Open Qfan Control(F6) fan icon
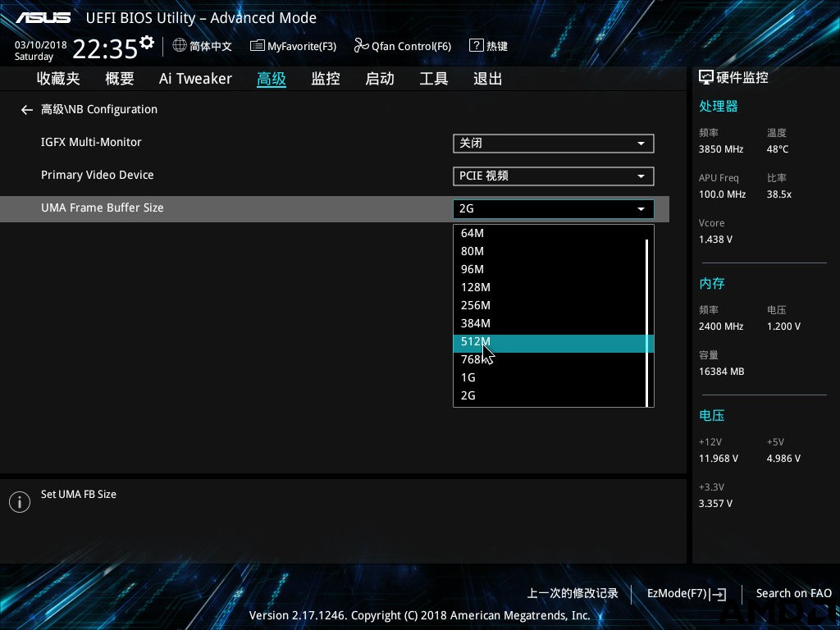Image resolution: width=840 pixels, height=630 pixels. click(x=362, y=46)
